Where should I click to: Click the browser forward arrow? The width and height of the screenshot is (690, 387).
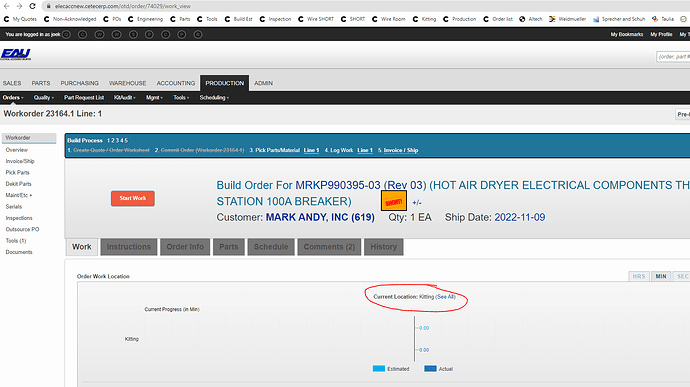19,6
